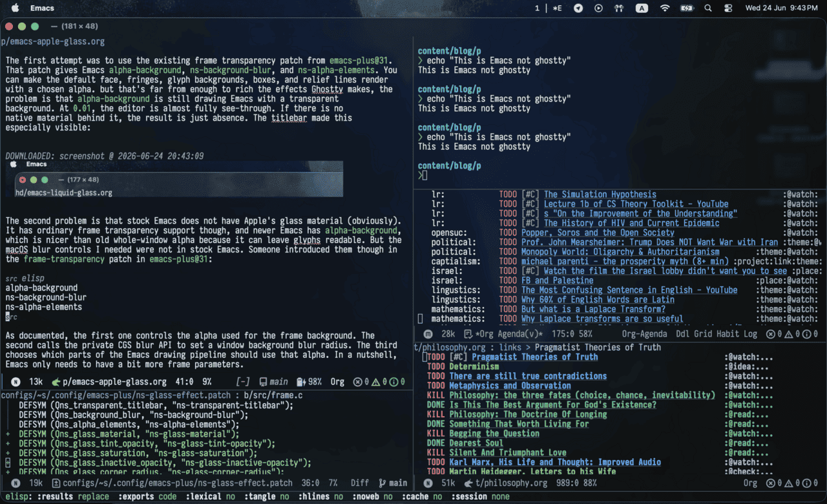Screen dimensions: 827x504
Task: Click Org-Agenda mode name in modeline
Action: click(x=646, y=334)
